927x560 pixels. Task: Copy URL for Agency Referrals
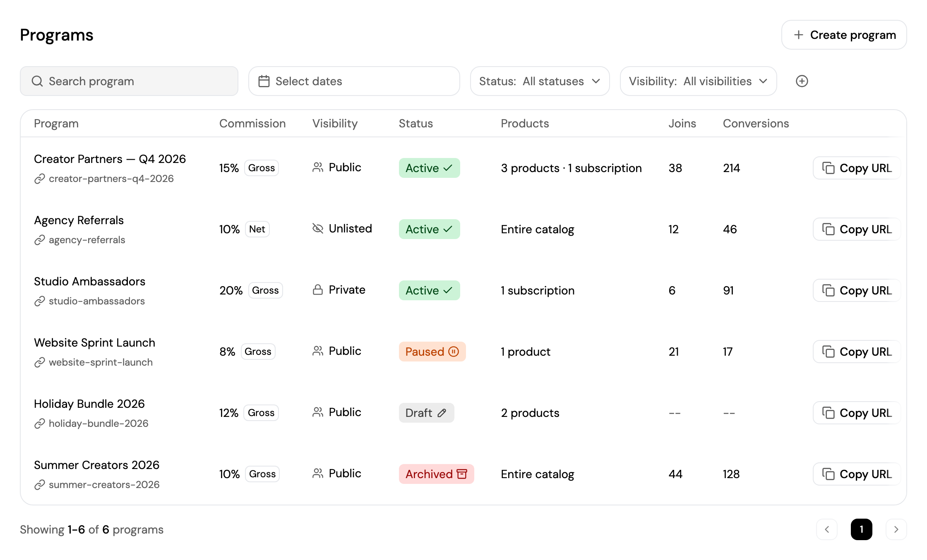click(857, 229)
